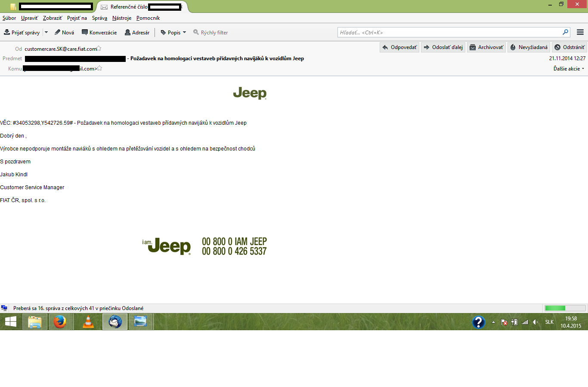Open the Správa menu

click(99, 18)
